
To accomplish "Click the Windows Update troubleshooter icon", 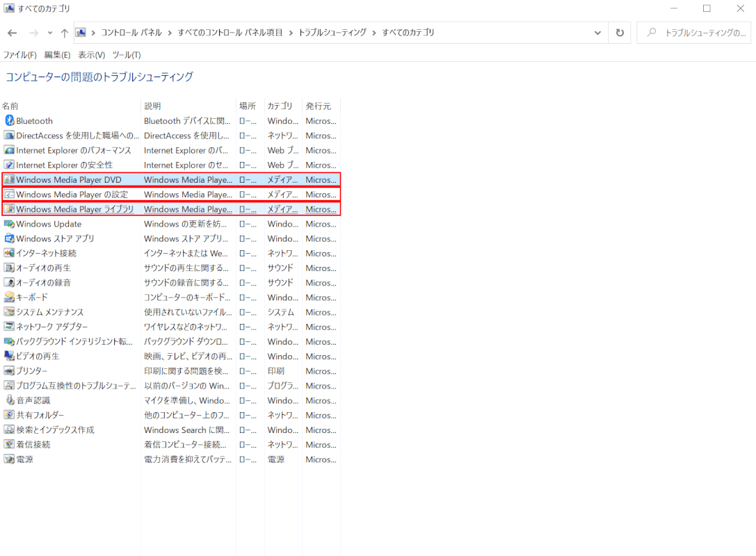I will pyautogui.click(x=9, y=224).
